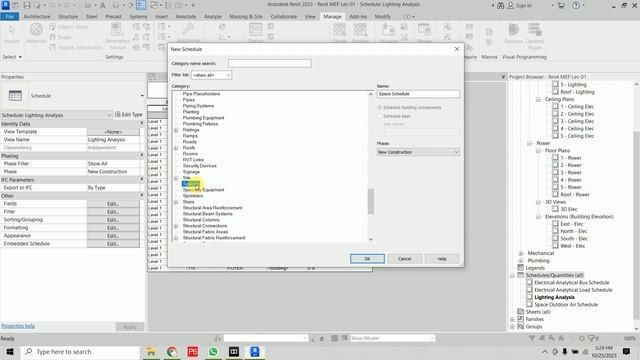The width and height of the screenshot is (640, 360).
Task: Expand the Stairs category node
Action: pos(176,202)
